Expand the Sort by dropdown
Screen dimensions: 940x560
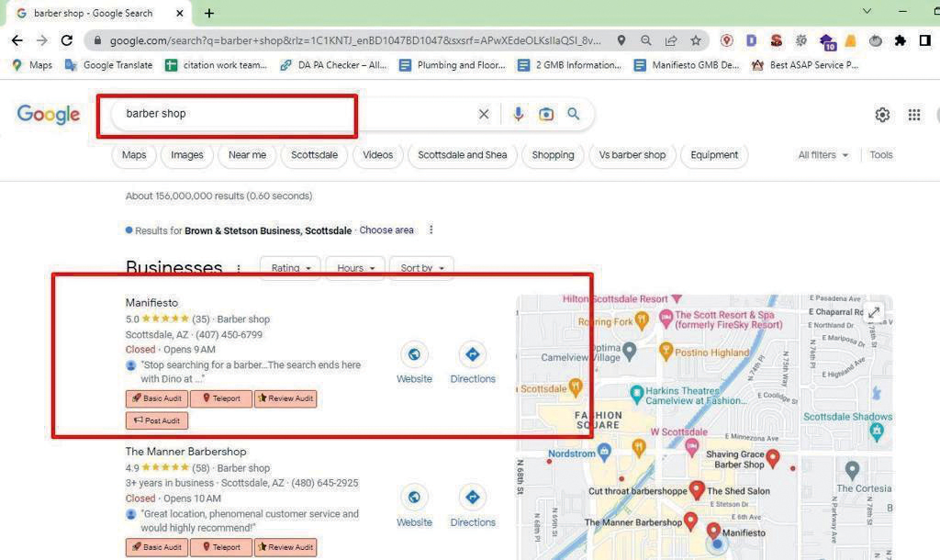tap(421, 268)
